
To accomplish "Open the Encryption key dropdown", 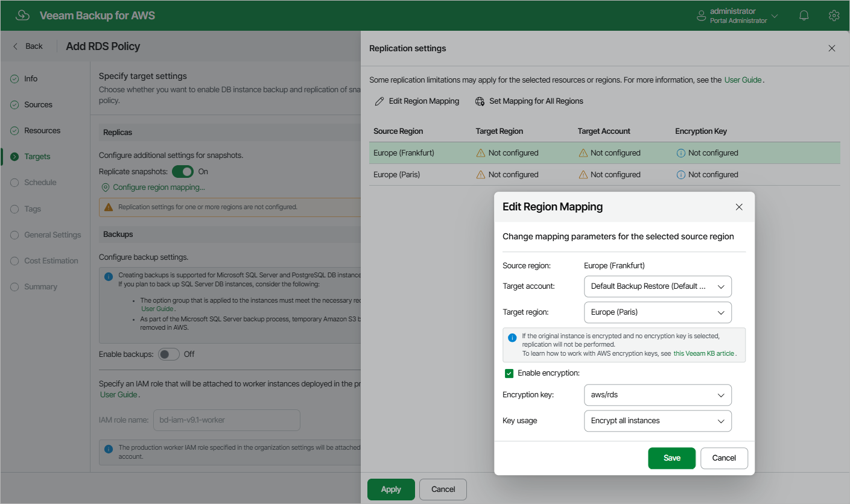I will (x=658, y=395).
